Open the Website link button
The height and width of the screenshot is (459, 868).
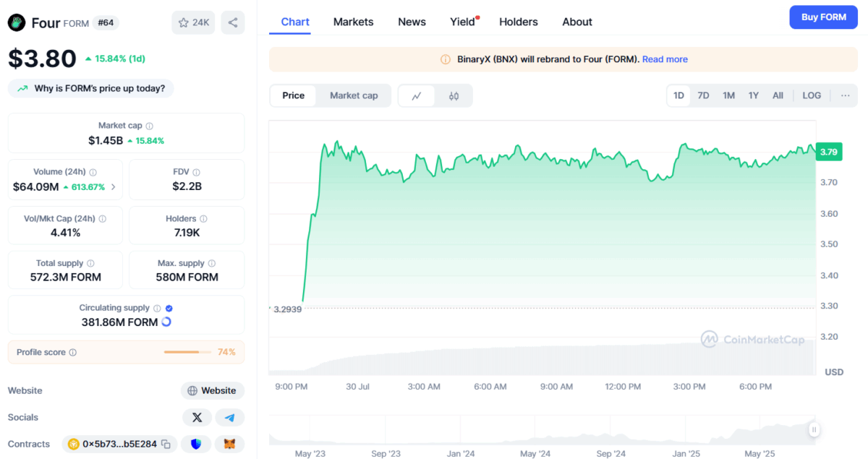[x=213, y=390]
